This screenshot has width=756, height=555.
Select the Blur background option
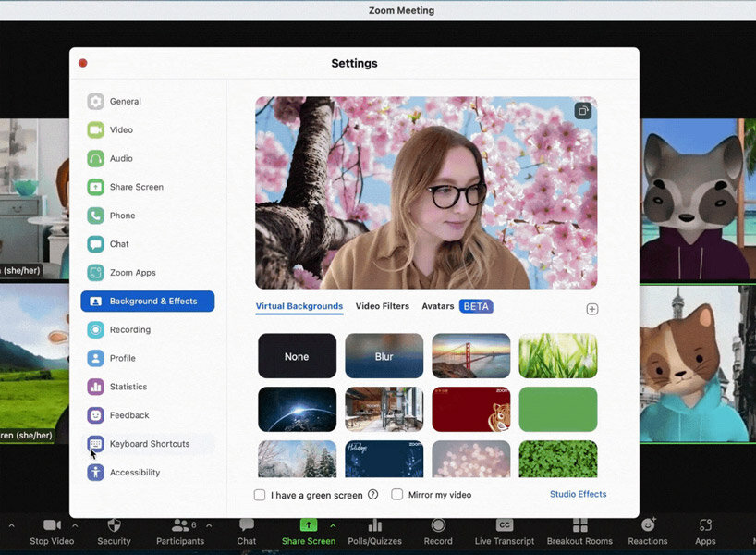(x=384, y=356)
